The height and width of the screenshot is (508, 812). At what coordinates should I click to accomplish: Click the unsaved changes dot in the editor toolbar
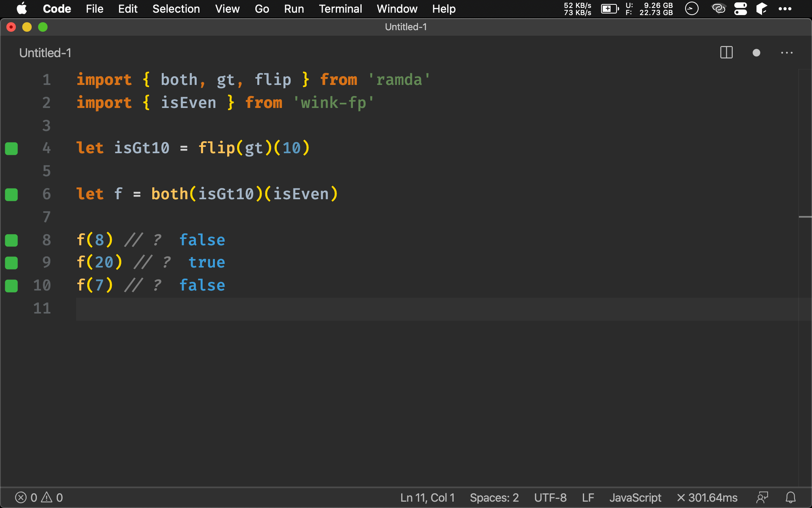click(756, 53)
